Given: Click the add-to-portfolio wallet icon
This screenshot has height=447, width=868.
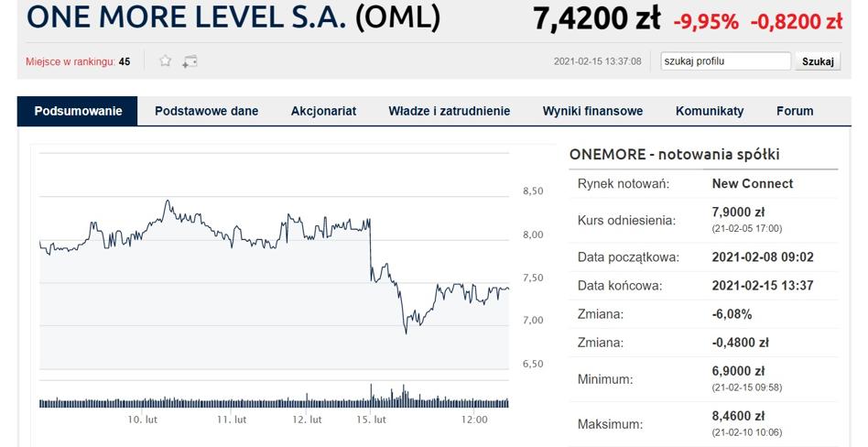Looking at the screenshot, I should click(190, 61).
